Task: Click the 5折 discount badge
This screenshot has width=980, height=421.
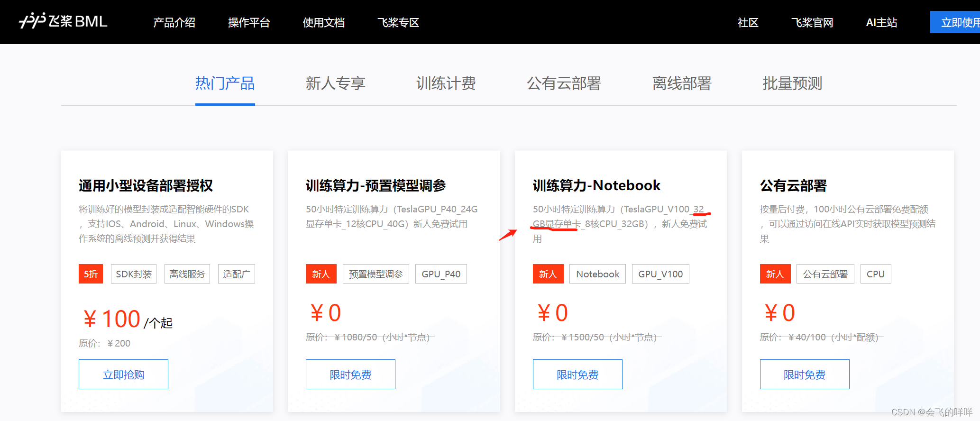Action: point(91,274)
